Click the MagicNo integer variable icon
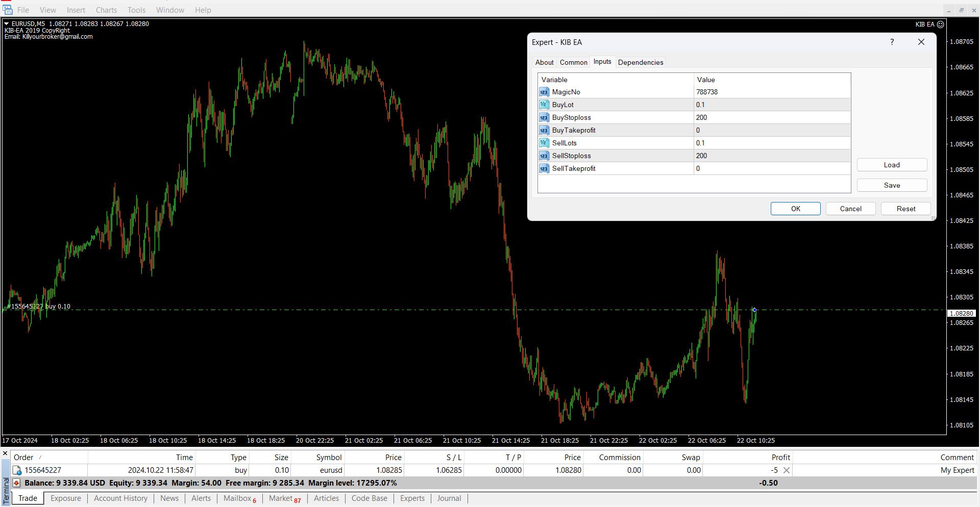The image size is (980, 507). coord(544,92)
